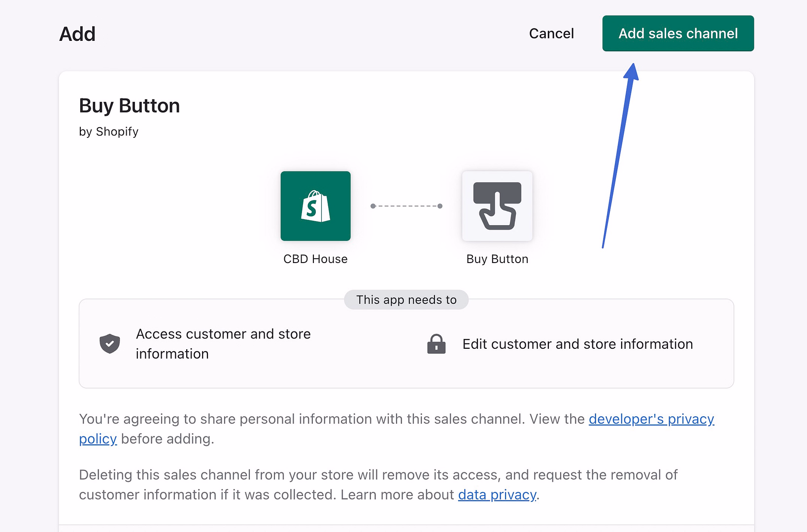Click the shield icon next to access permission
Viewport: 807px width, 532px height.
[109, 343]
